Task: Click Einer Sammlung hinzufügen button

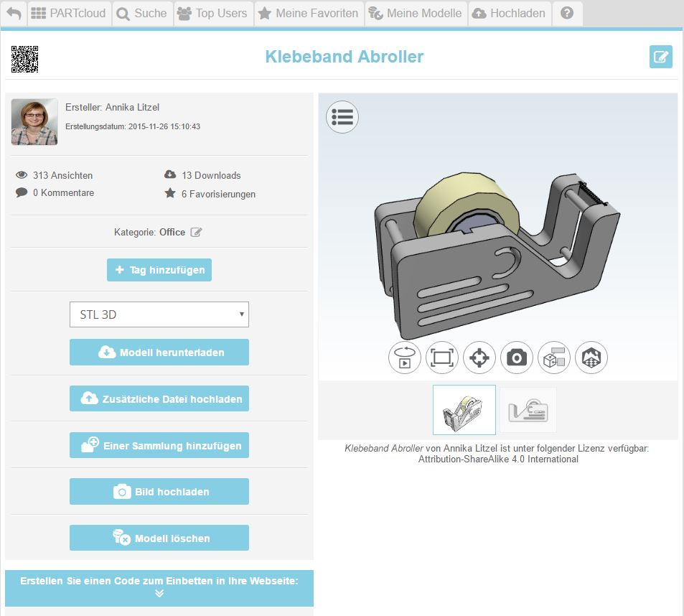Action: (x=159, y=445)
